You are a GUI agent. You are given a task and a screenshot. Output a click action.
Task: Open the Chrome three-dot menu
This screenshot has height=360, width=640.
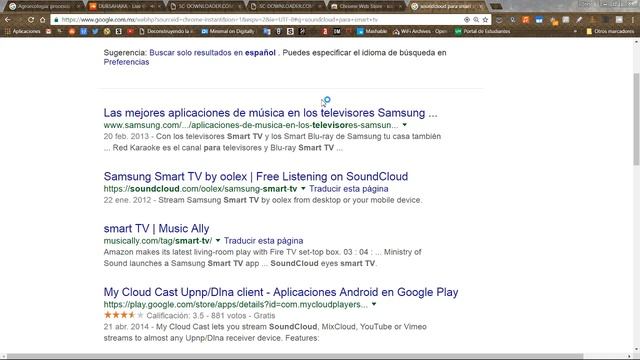[633, 20]
